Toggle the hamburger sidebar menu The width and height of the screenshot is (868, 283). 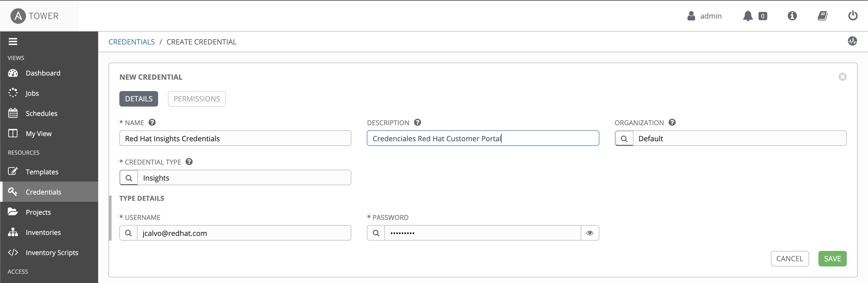click(x=13, y=41)
